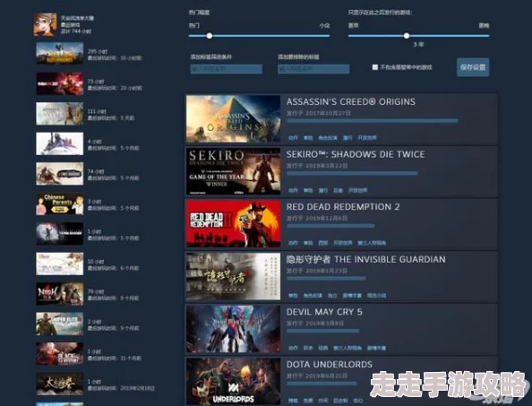Focus the exclude tags input field
This screenshot has width=532, height=406.
(313, 69)
